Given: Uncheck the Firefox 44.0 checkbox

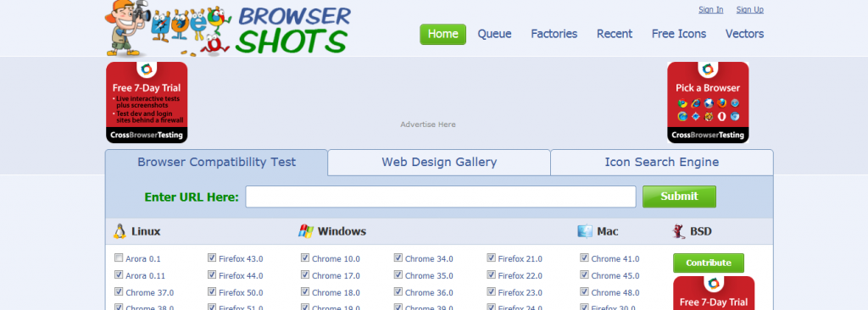Looking at the screenshot, I should coord(211,275).
